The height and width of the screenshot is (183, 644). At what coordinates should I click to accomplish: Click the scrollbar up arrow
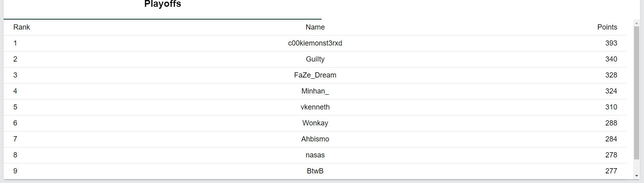[x=636, y=23]
